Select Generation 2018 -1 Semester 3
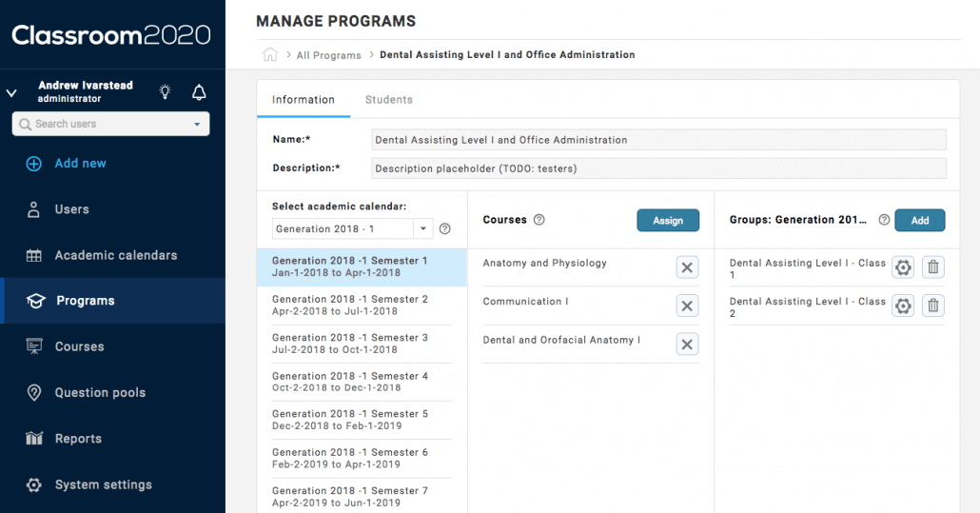 point(350,344)
